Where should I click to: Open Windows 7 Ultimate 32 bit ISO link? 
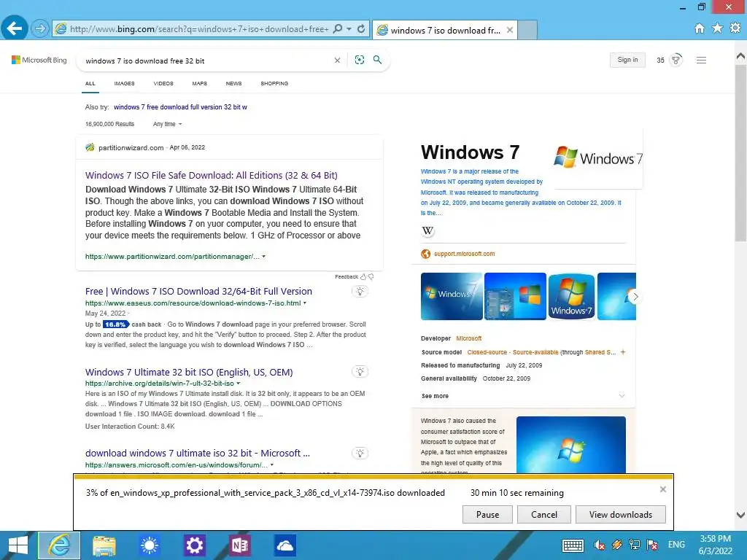coord(189,372)
